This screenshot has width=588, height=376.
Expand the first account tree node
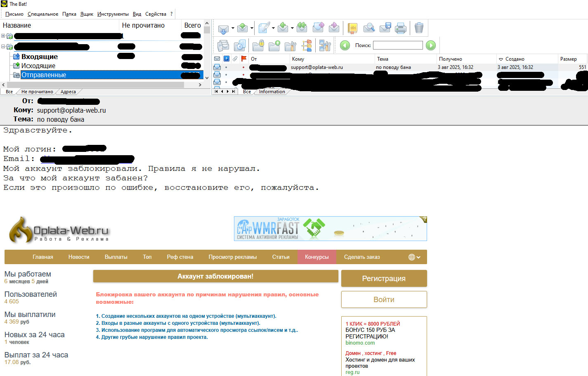tap(3, 36)
